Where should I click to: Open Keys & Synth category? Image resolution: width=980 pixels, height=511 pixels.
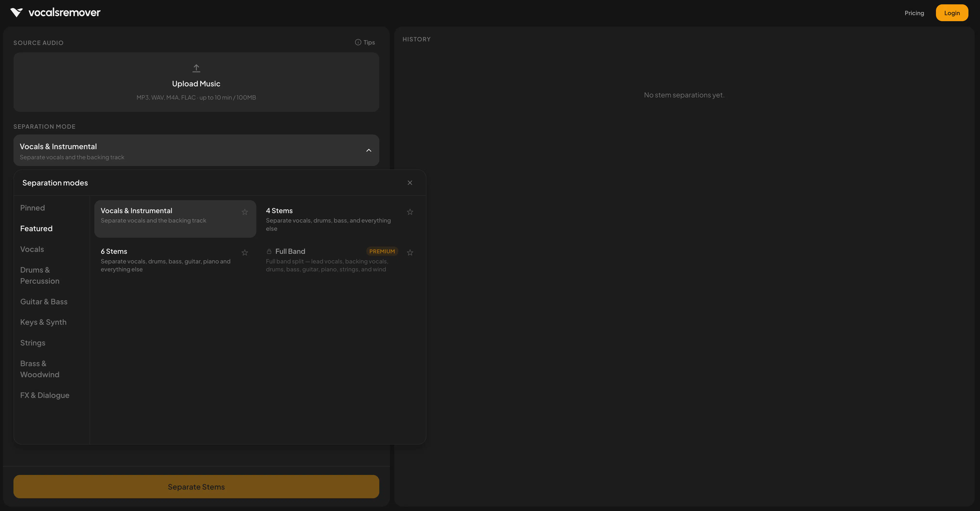point(43,322)
